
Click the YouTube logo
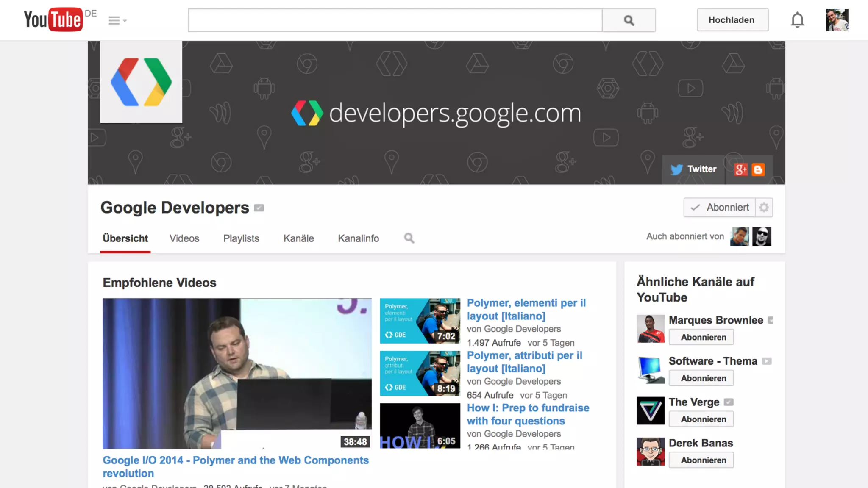[x=53, y=19]
